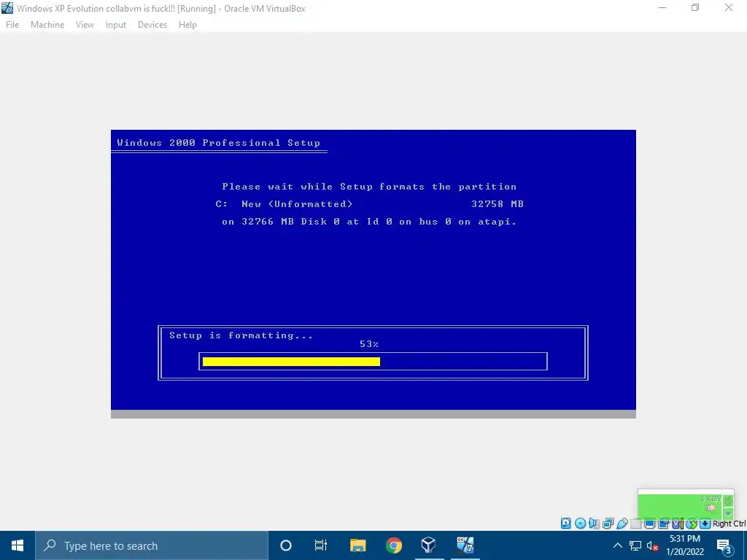Screen dimensions: 747x560
Task: Open Google Chrome from the taskbar
Action: [x=393, y=545]
